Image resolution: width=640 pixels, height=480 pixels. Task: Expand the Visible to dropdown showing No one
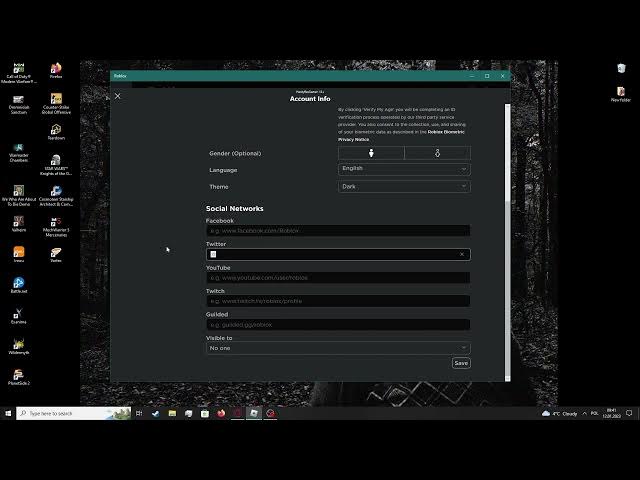(x=338, y=348)
